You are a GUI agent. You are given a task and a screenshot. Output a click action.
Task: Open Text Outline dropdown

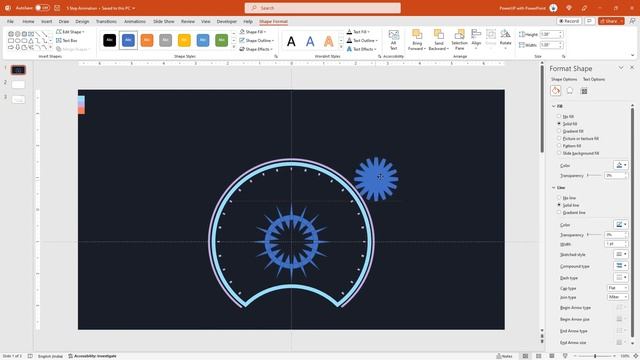point(362,40)
